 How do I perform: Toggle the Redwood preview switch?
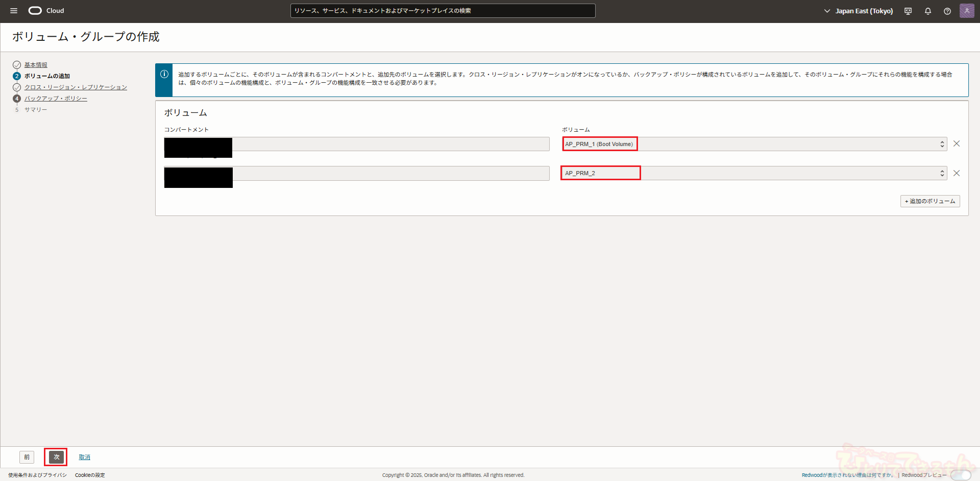coord(961,475)
